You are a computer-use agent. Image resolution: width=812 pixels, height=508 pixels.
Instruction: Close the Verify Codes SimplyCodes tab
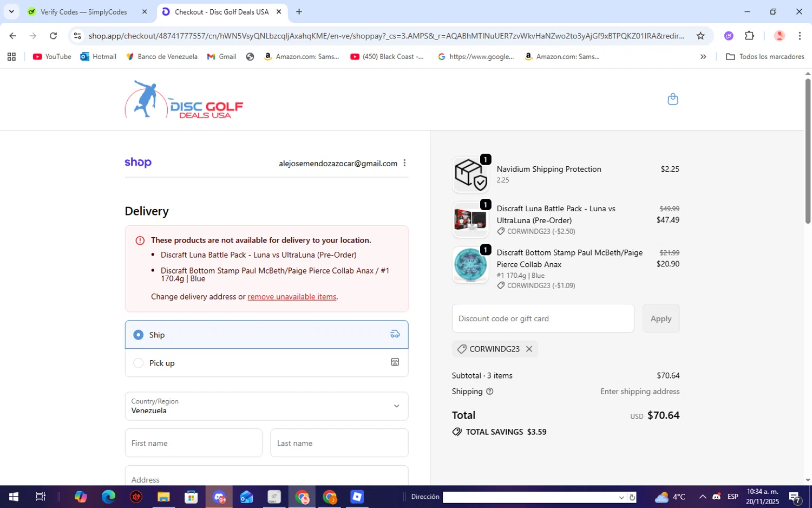click(145, 12)
